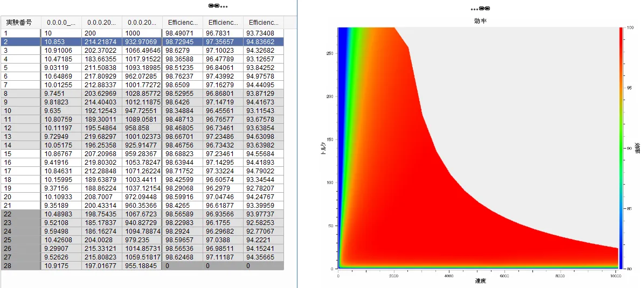
Task: Click the link icon above the efficiency plot
Action: pyautogui.click(x=484, y=8)
